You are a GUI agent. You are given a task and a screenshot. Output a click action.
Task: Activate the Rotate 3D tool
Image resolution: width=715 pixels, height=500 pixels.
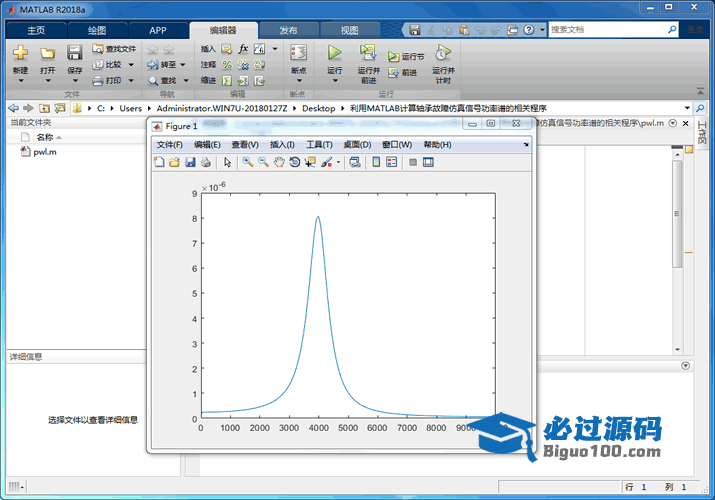(295, 162)
